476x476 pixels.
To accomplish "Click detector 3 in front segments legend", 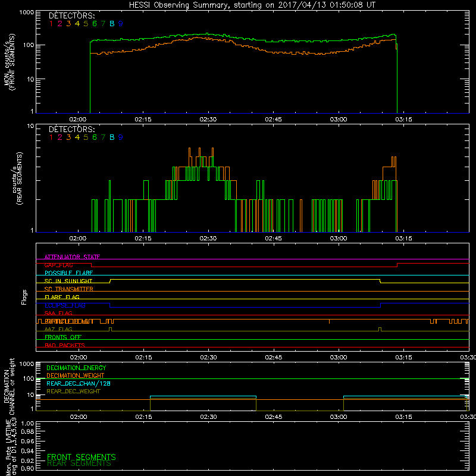I will point(68,24).
